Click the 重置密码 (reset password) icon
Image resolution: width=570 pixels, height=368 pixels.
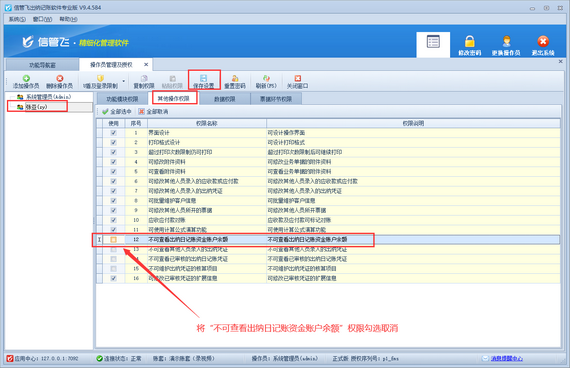pos(235,78)
